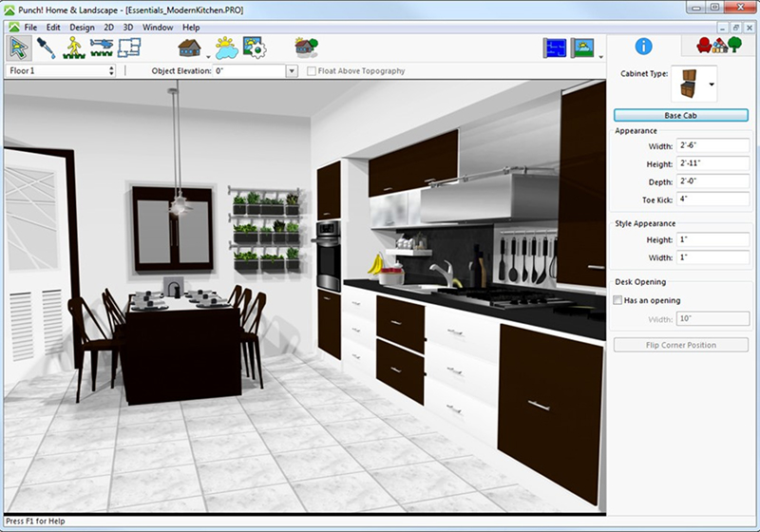This screenshot has height=532, width=760.
Task: Open the Window menu
Action: pyautogui.click(x=158, y=28)
